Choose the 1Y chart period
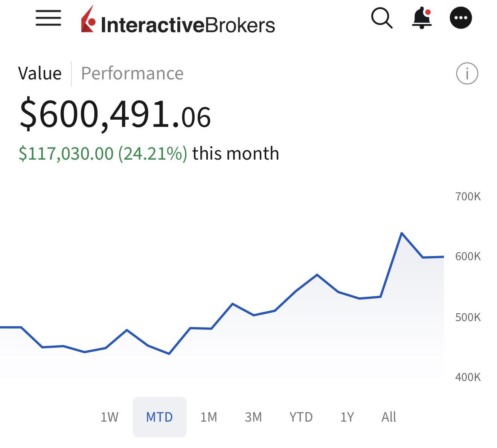Screen dimensions: 497x448 click(347, 417)
